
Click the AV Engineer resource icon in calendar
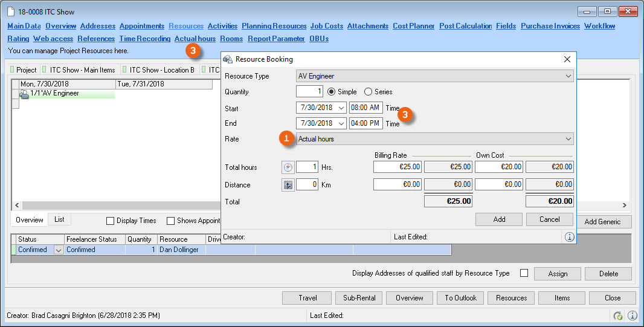coord(24,94)
